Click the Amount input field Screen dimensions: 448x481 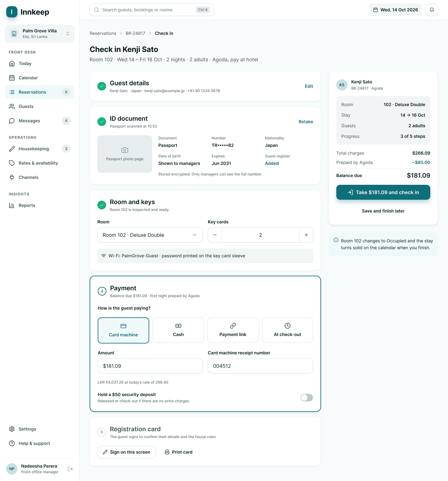click(150, 366)
